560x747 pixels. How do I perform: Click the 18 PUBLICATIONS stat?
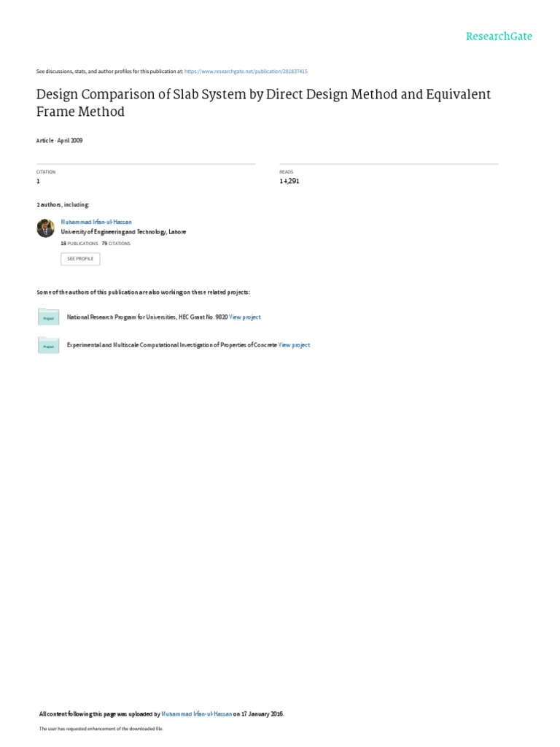[79, 244]
